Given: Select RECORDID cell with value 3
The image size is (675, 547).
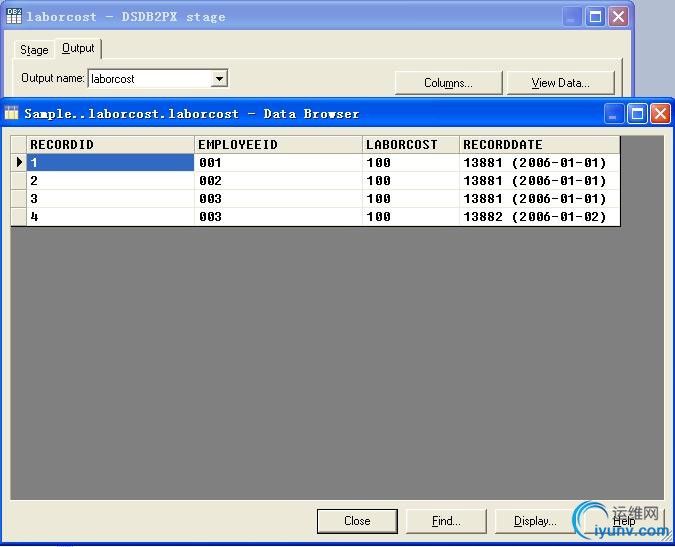Looking at the screenshot, I should 110,198.
